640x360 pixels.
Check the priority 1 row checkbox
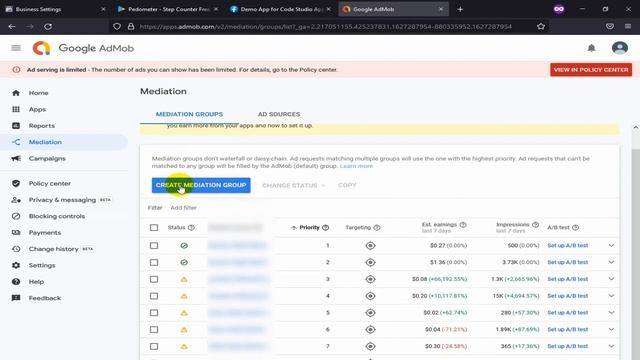154,246
